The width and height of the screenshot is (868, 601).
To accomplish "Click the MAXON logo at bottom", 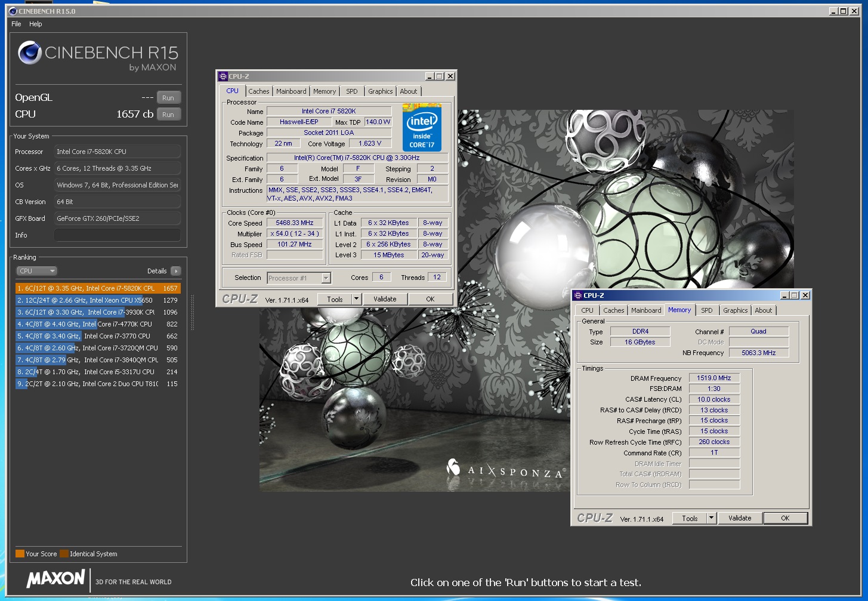I will [x=55, y=578].
